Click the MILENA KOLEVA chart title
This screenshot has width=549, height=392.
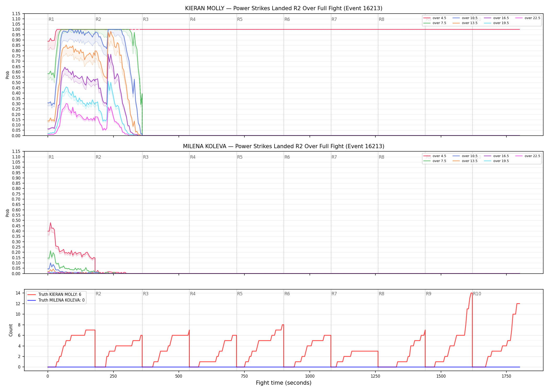click(284, 146)
